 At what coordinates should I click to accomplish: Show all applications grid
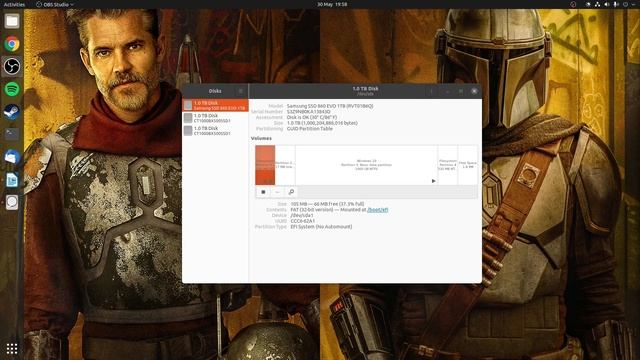pos(12,348)
